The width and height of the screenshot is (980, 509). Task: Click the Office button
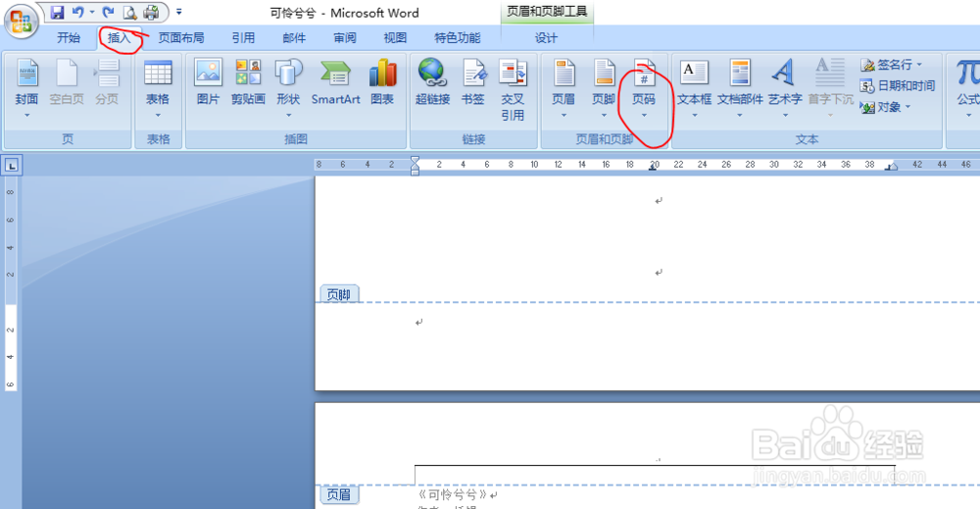tap(21, 21)
